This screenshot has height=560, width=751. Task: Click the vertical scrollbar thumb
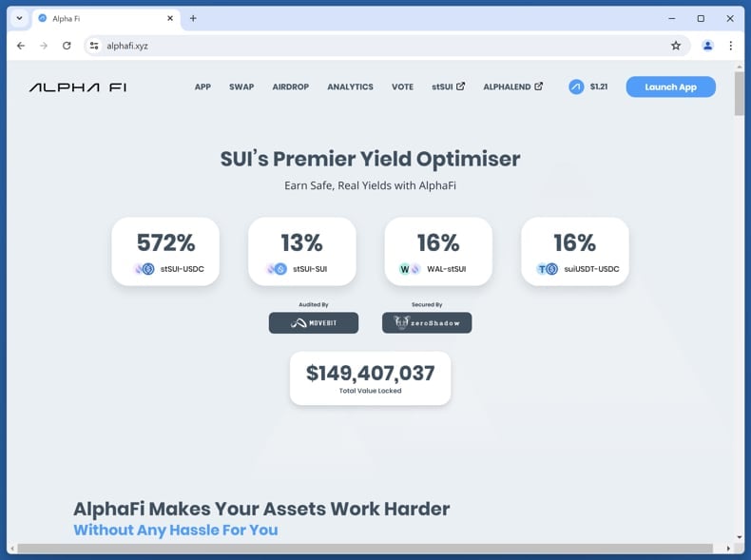click(740, 93)
